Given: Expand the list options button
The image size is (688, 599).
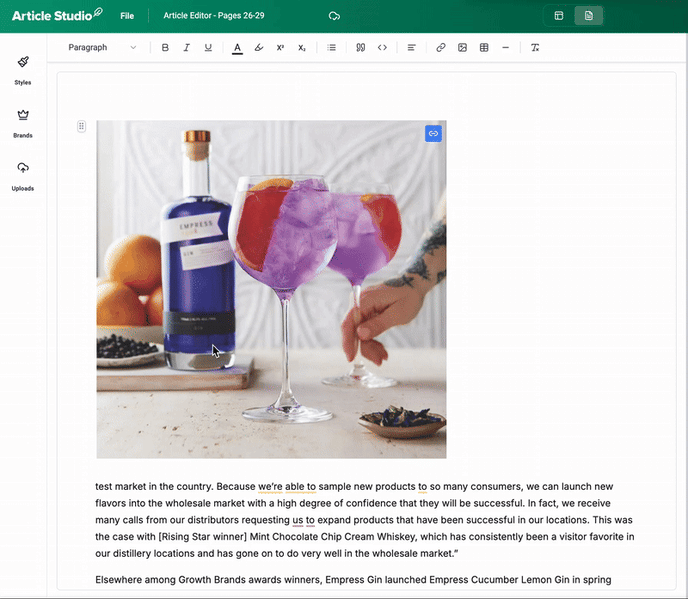Looking at the screenshot, I should (x=332, y=48).
